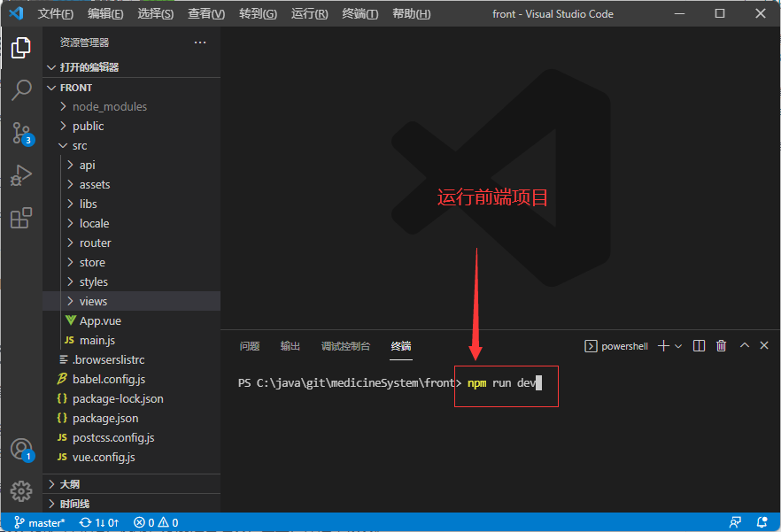The image size is (781, 532).
Task: Expand the api folder
Action: click(131, 165)
